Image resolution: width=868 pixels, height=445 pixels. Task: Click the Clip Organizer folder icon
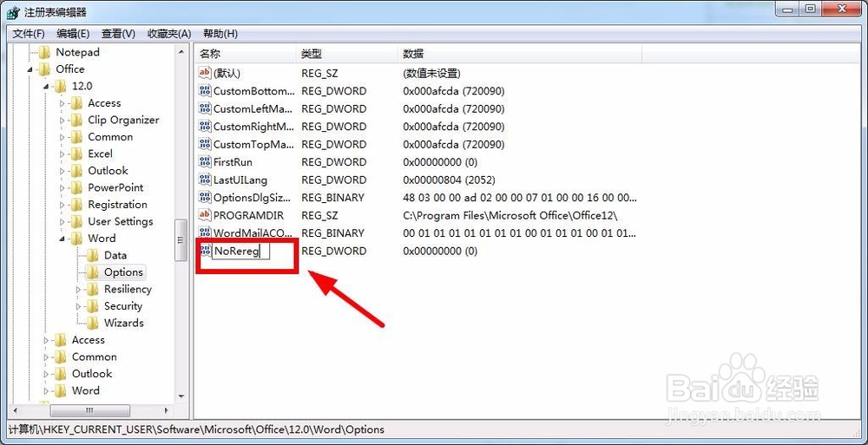(x=77, y=120)
